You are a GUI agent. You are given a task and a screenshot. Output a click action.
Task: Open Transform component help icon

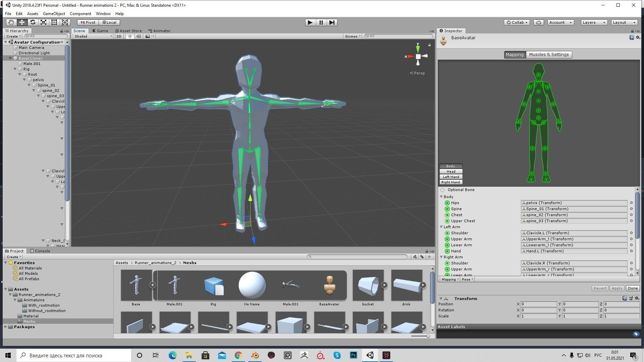click(625, 298)
